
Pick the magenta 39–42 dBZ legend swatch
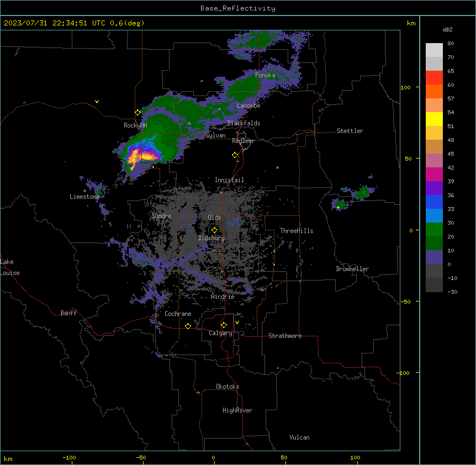(x=434, y=175)
